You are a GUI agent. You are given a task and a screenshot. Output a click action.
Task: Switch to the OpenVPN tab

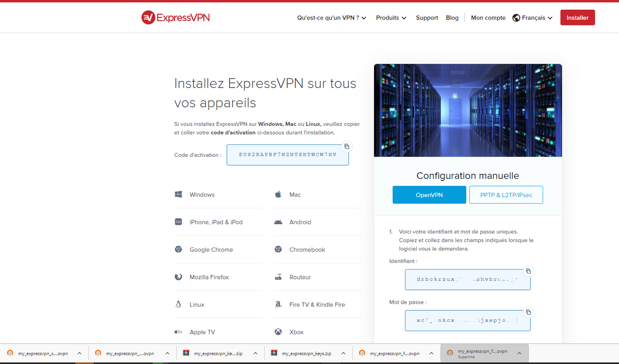(x=429, y=195)
